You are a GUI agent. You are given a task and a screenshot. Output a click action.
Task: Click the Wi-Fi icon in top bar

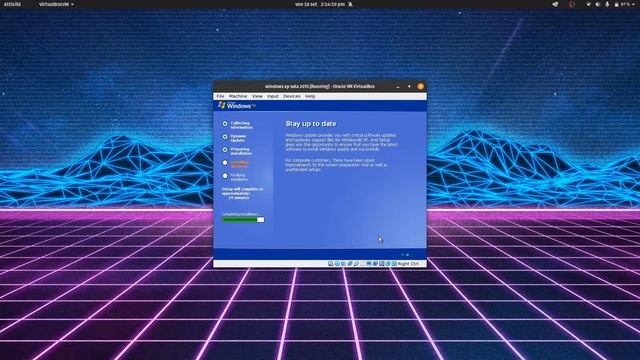tap(588, 4)
